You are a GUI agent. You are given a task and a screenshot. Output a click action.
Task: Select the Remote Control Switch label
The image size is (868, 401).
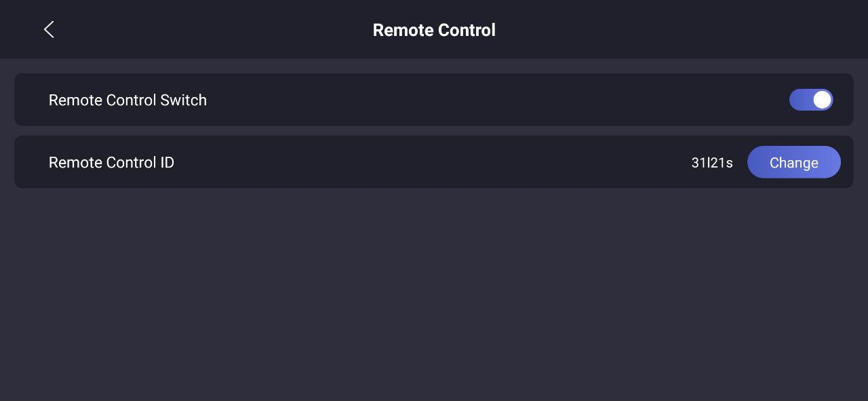pyautogui.click(x=127, y=100)
